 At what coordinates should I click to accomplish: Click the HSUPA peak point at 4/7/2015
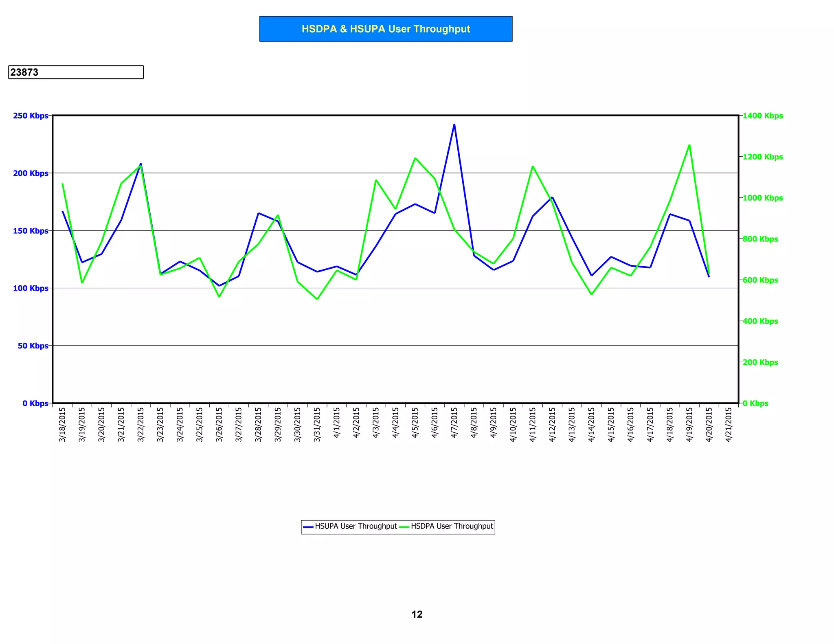pos(454,125)
